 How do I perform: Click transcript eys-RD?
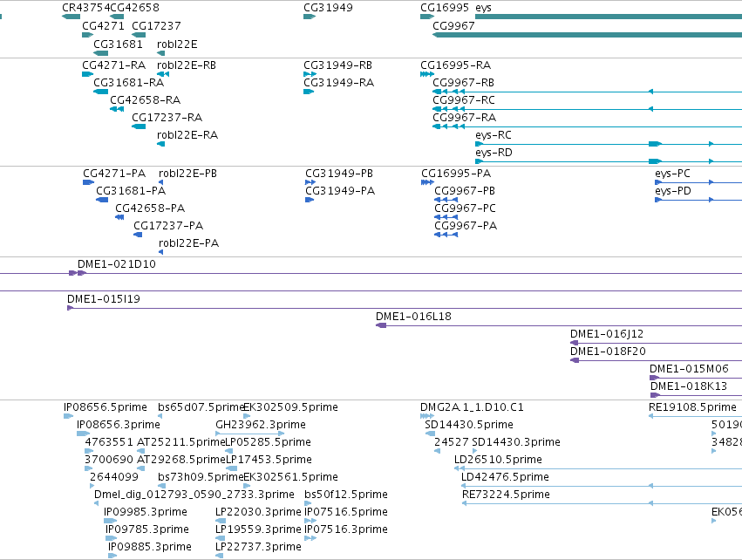pos(494,153)
